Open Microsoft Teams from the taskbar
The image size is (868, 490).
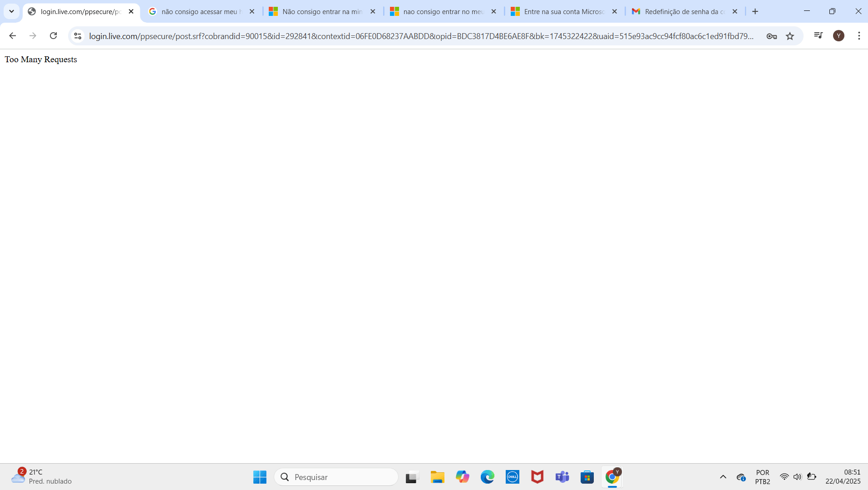point(562,477)
